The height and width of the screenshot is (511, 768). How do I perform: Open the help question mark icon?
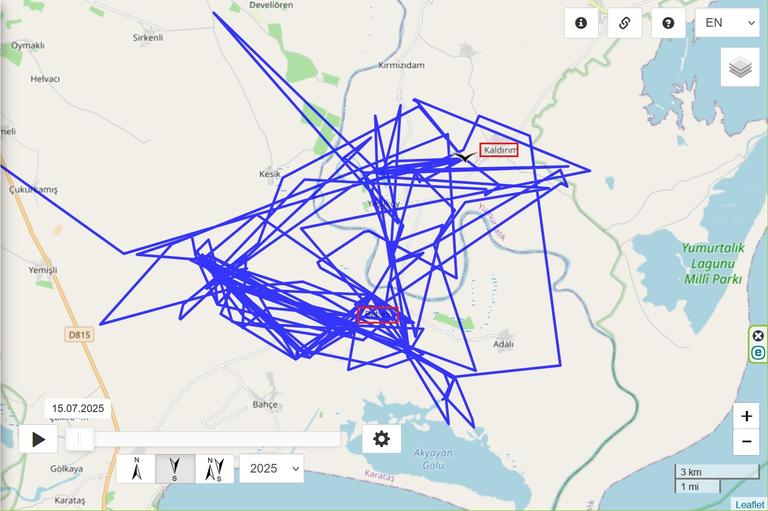[668, 23]
